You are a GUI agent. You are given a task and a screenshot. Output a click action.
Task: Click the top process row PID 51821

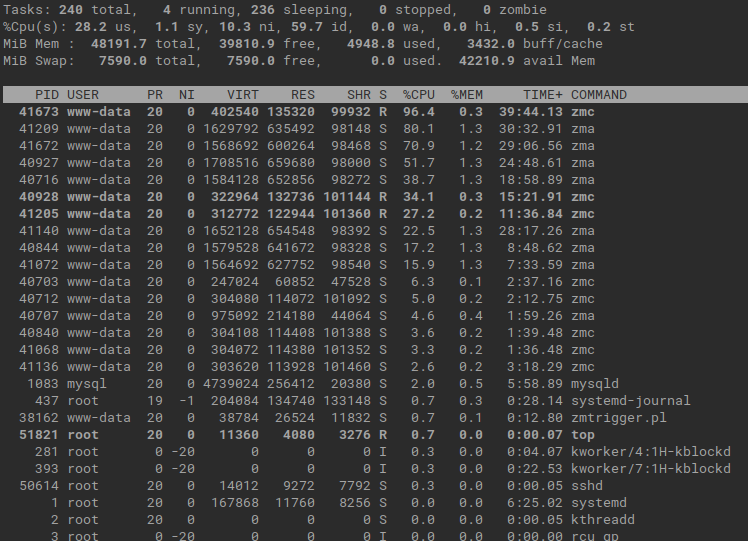[x=374, y=435]
